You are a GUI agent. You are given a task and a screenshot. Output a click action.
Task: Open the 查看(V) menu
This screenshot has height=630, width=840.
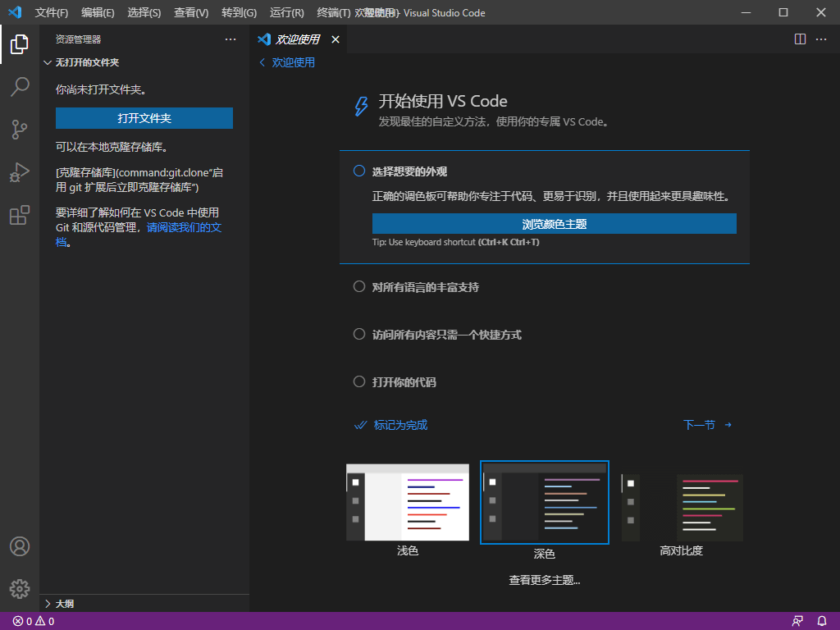[191, 13]
